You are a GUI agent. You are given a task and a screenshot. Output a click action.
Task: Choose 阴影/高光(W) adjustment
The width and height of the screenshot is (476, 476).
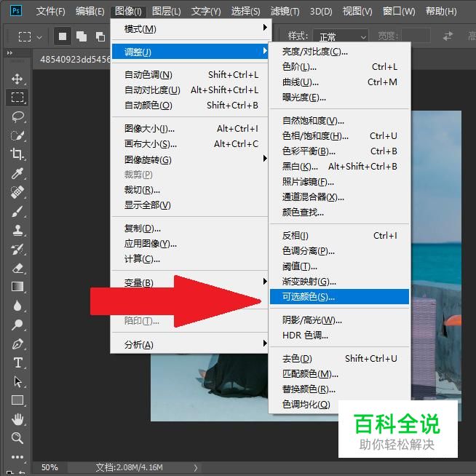point(339,320)
